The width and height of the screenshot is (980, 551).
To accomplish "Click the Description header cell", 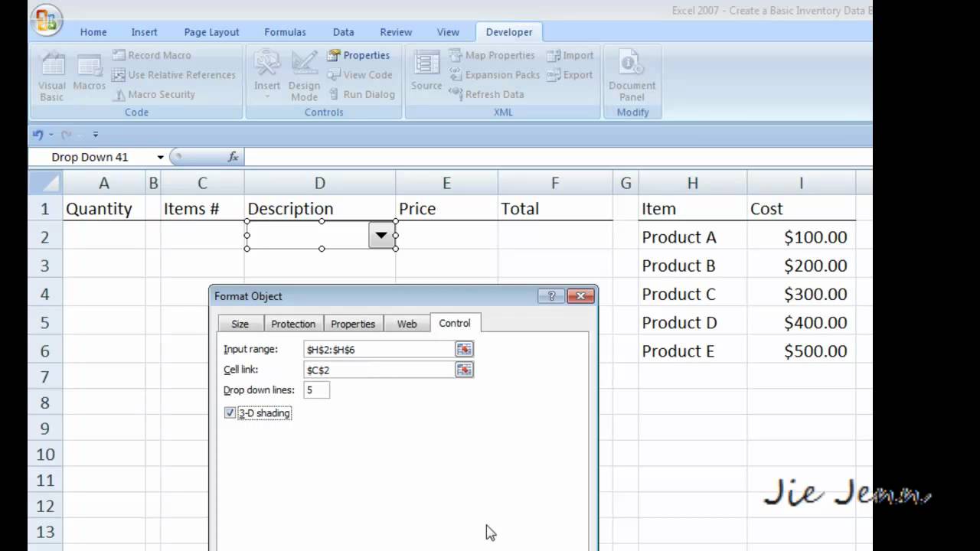I will 320,208.
